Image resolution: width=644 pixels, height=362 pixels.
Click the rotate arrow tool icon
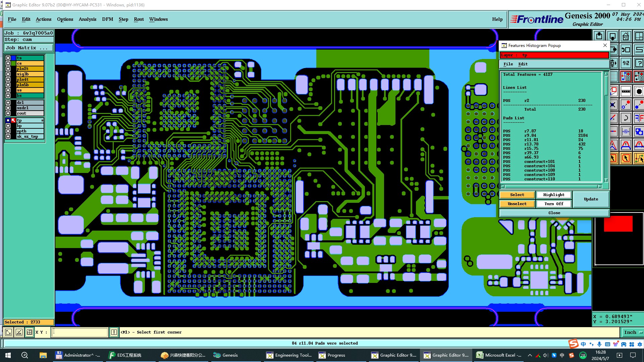(x=626, y=118)
